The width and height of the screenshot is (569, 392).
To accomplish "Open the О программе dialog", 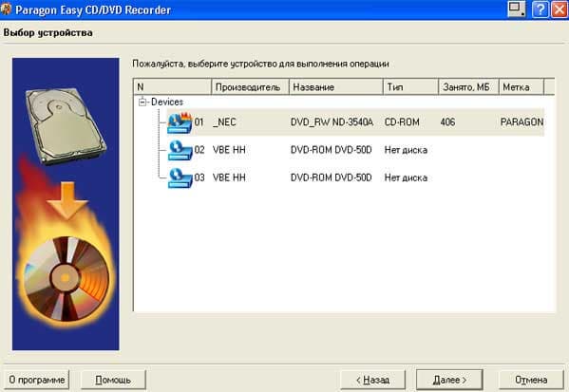I will click(x=37, y=380).
